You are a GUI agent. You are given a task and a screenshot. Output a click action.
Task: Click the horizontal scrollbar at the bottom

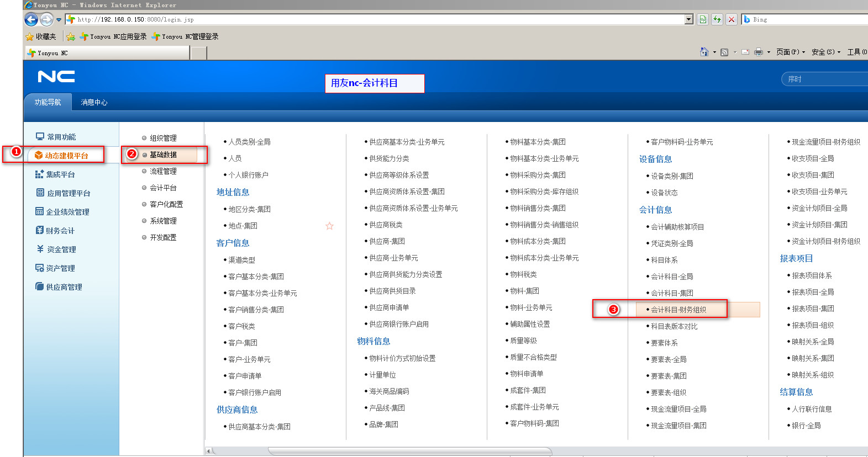[409, 451]
